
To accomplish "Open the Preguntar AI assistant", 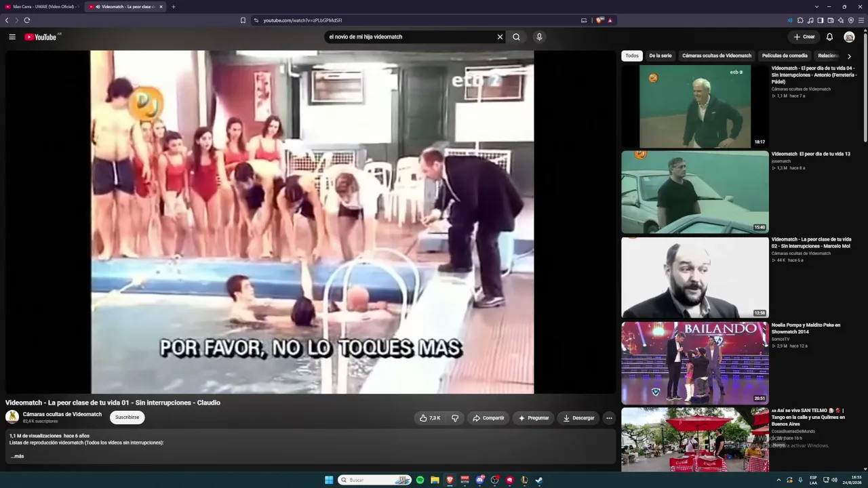I will pos(534,418).
